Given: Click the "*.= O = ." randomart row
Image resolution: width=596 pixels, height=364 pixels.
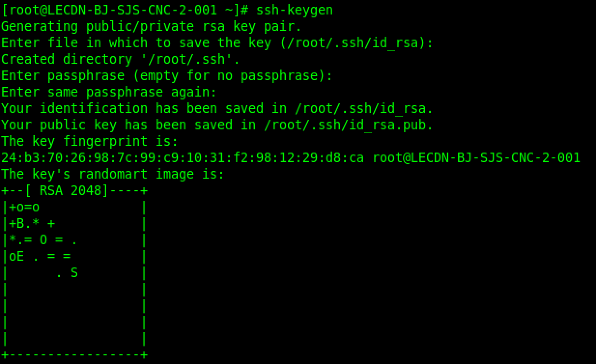Looking at the screenshot, I should coord(43,240).
